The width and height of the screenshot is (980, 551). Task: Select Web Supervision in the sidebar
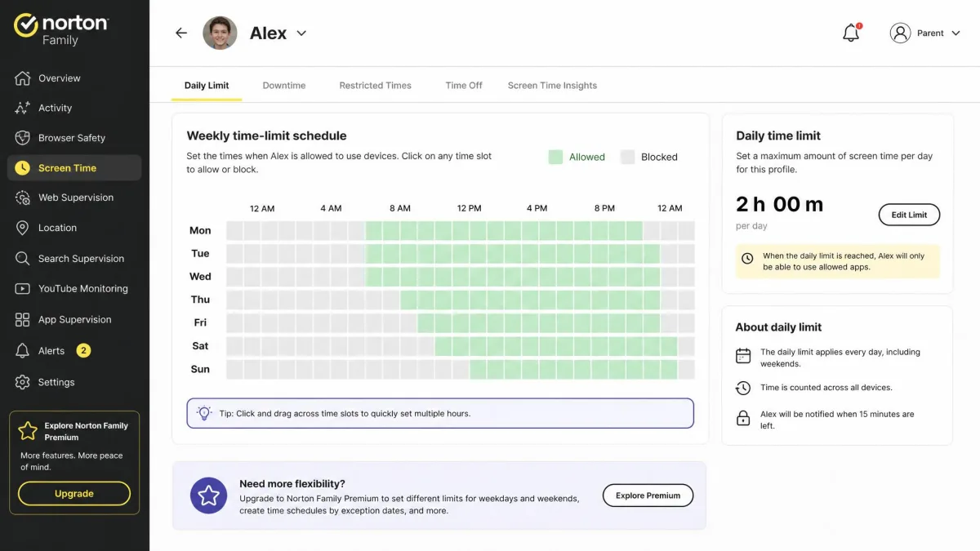74,198
